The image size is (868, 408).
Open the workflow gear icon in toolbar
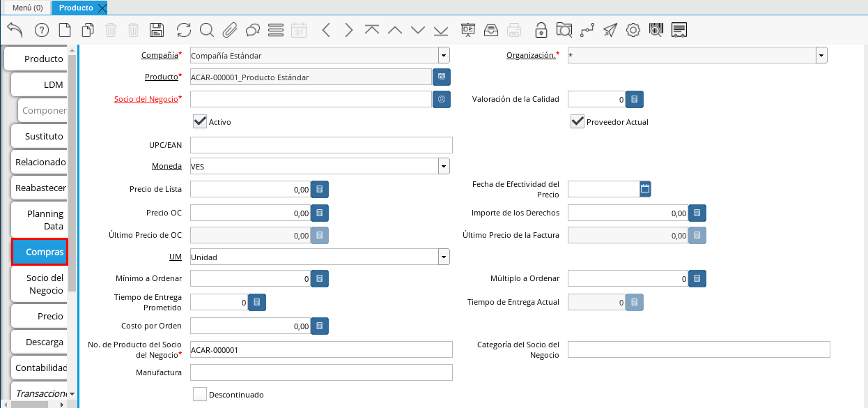pyautogui.click(x=633, y=30)
